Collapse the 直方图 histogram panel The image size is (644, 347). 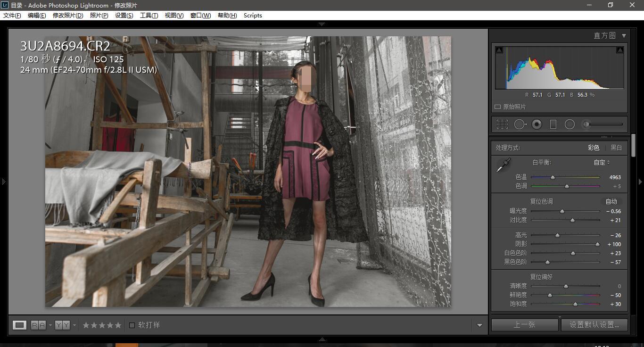click(x=624, y=36)
